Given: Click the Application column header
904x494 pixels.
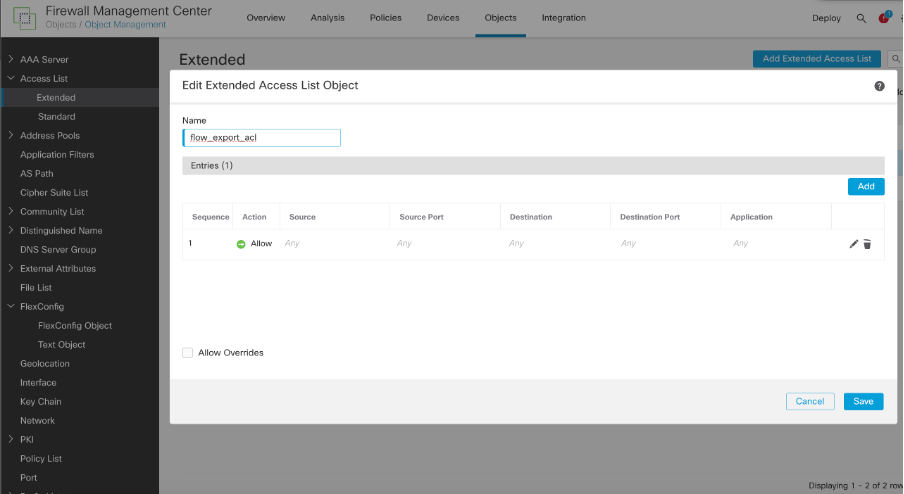Looking at the screenshot, I should coord(751,217).
